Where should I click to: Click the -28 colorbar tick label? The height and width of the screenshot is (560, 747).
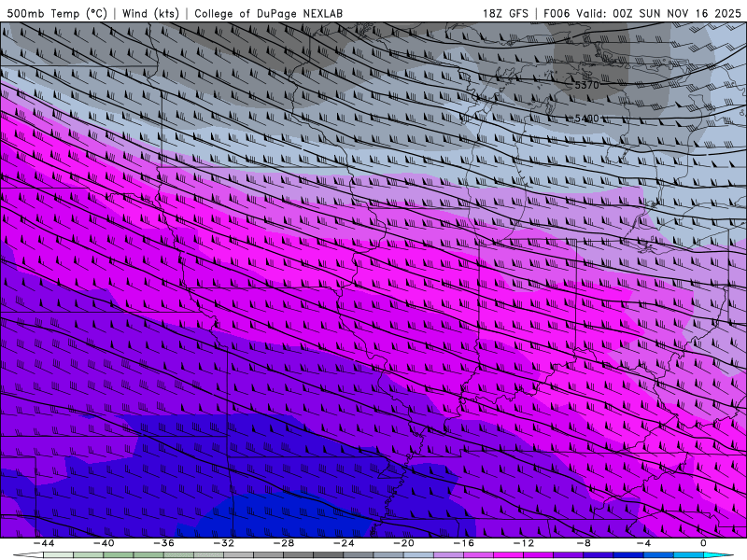(x=284, y=543)
